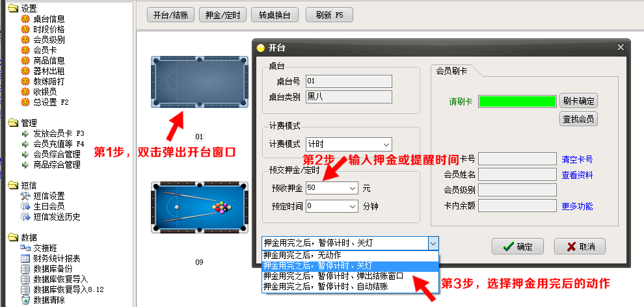Expand the 预收押金 amount dropdown
The height and width of the screenshot is (307, 644).
coord(353,189)
